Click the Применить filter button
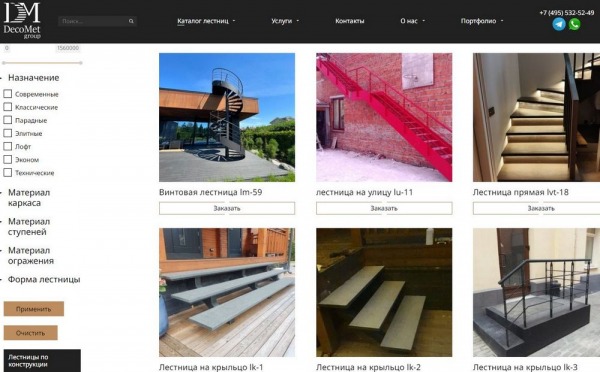 pos(34,309)
